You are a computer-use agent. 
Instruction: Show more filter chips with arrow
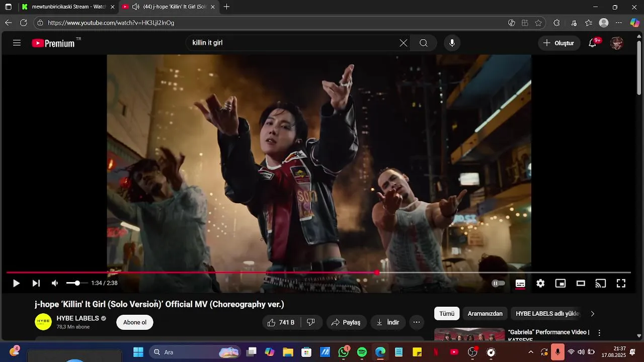click(593, 314)
